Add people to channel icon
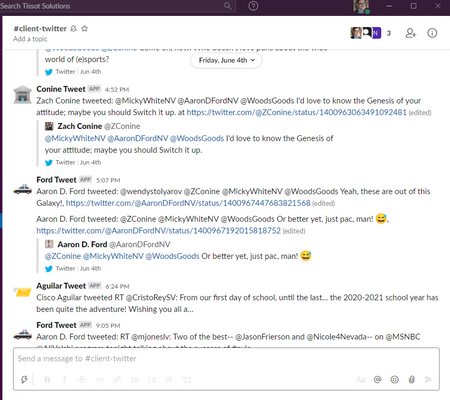This screenshot has width=450, height=400. tap(411, 33)
